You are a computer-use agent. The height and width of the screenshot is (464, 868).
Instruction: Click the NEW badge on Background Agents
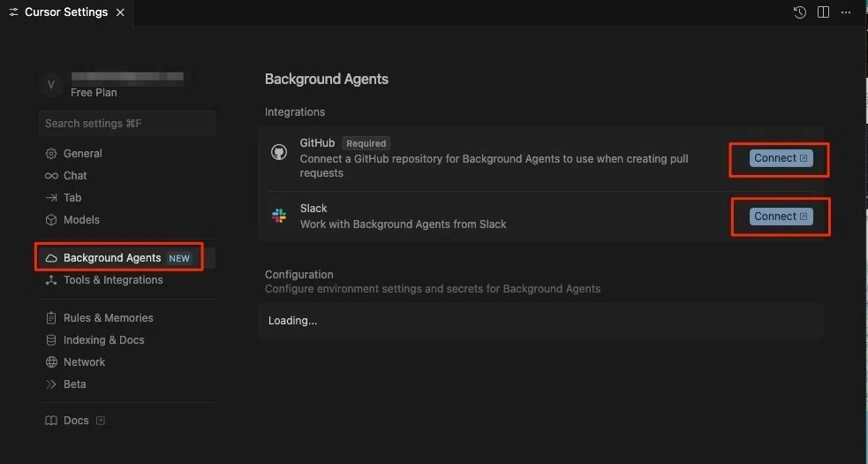[x=179, y=258]
